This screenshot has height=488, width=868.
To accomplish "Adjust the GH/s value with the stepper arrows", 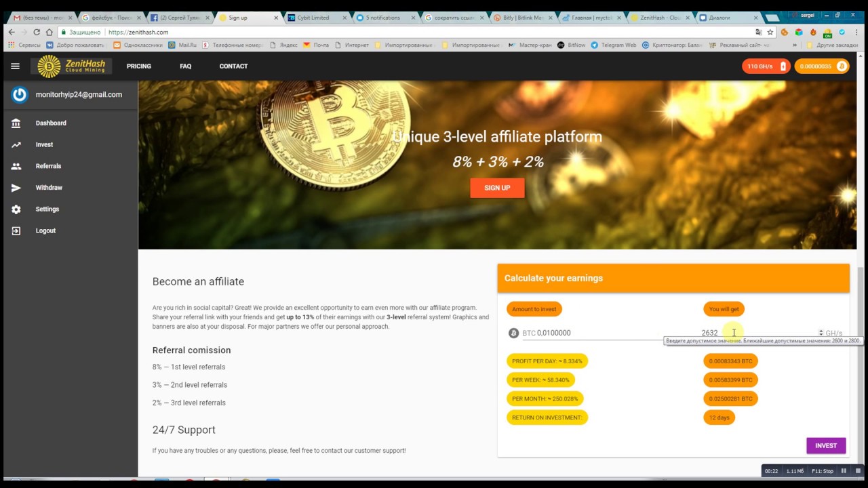I will tap(821, 333).
